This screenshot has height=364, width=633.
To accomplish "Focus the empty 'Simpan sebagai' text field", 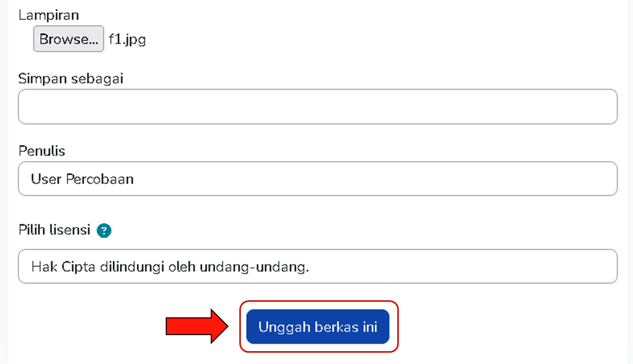I will [317, 107].
